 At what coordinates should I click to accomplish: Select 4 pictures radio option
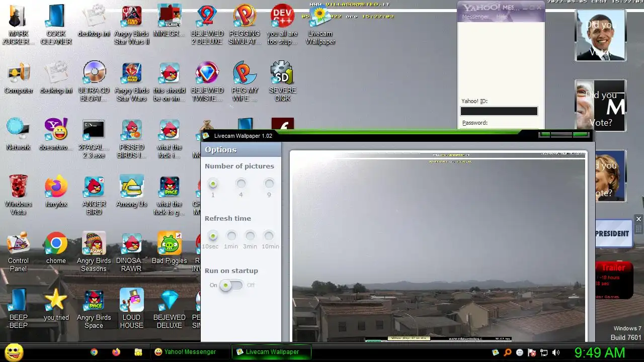[241, 184]
